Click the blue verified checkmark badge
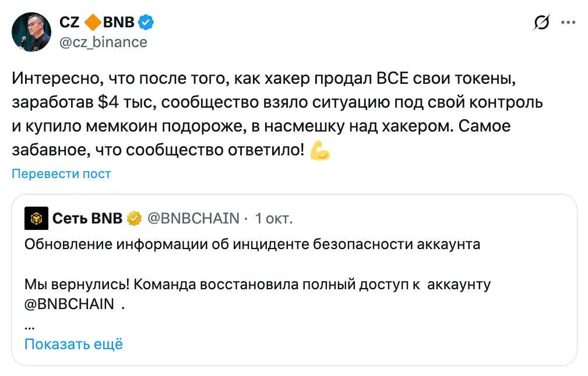This screenshot has width=588, height=376. click(146, 23)
